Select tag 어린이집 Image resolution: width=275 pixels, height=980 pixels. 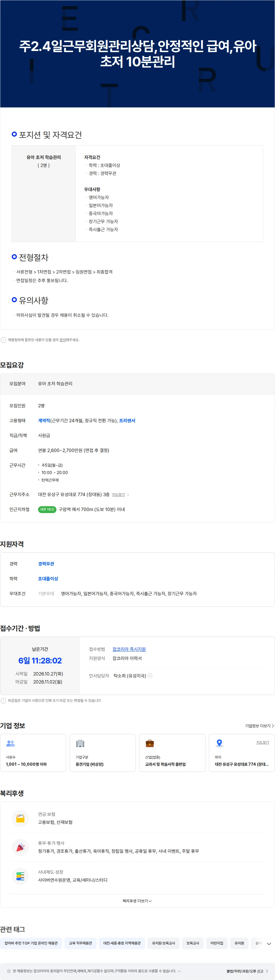coord(217,943)
